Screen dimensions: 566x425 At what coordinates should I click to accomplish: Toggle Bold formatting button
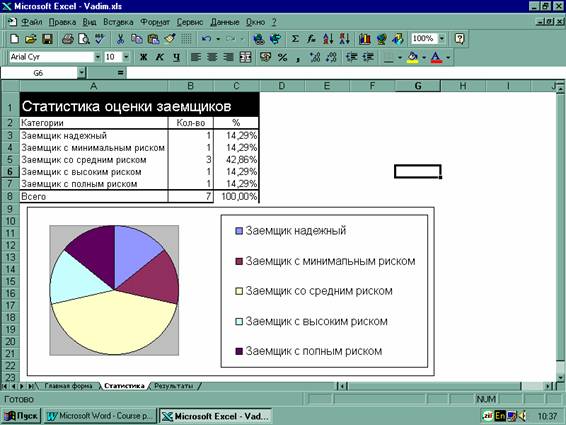point(143,57)
